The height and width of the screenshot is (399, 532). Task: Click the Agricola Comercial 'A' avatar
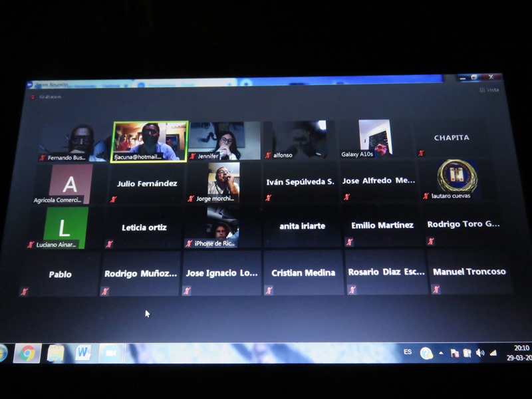tap(70, 181)
